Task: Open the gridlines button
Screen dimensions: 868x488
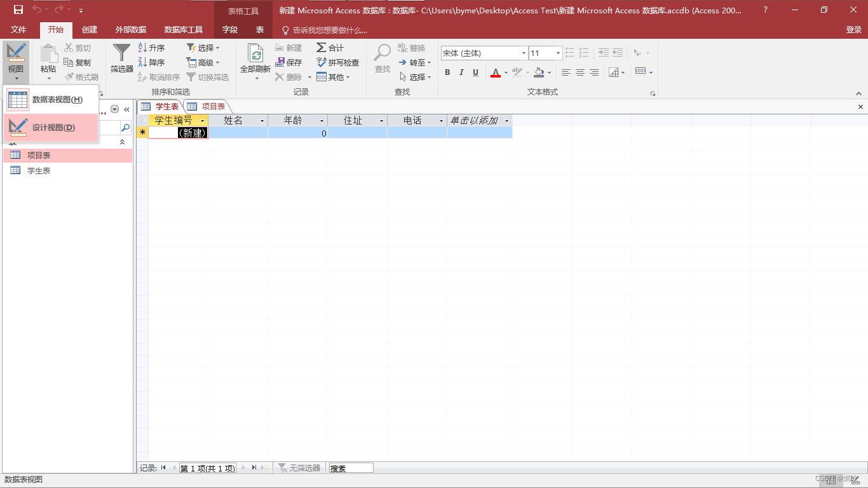Action: [613, 72]
